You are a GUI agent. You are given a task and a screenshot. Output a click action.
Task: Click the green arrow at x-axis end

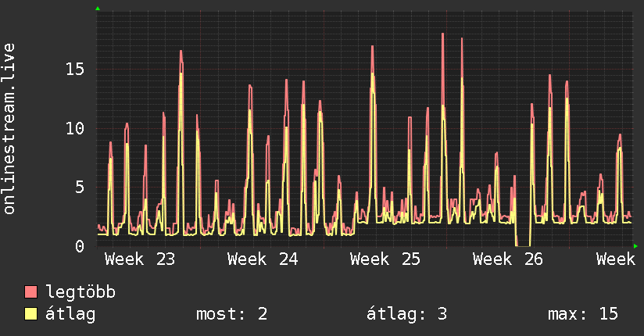[x=635, y=246]
